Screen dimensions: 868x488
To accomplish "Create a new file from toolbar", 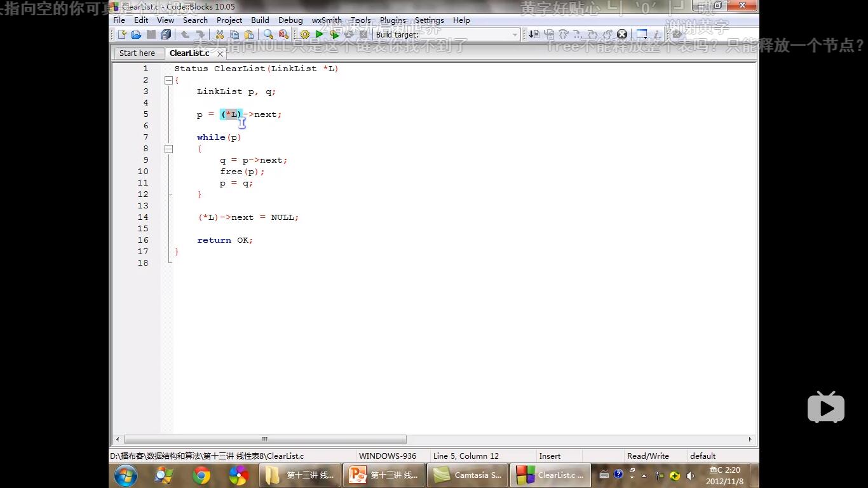I will coord(122,34).
